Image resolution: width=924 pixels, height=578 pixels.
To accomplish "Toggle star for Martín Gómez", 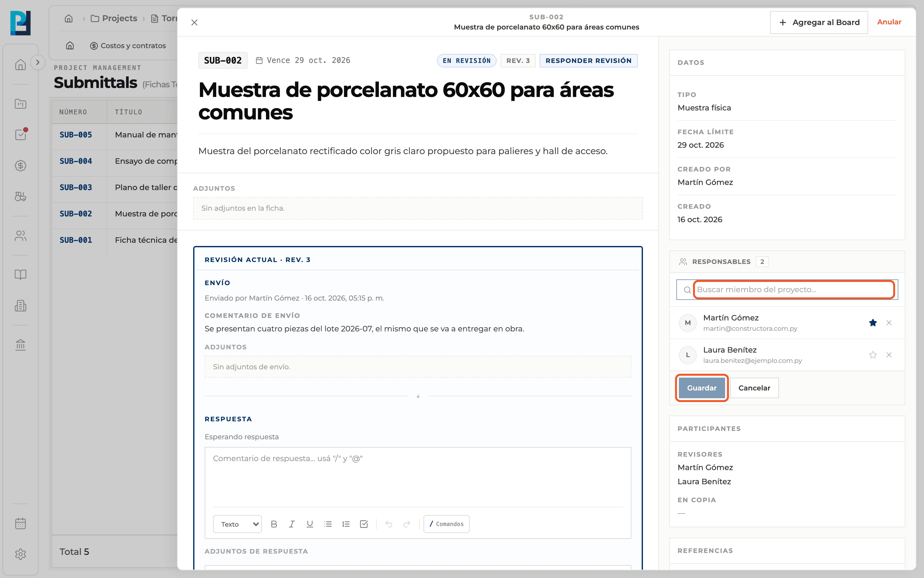I will 873,323.
